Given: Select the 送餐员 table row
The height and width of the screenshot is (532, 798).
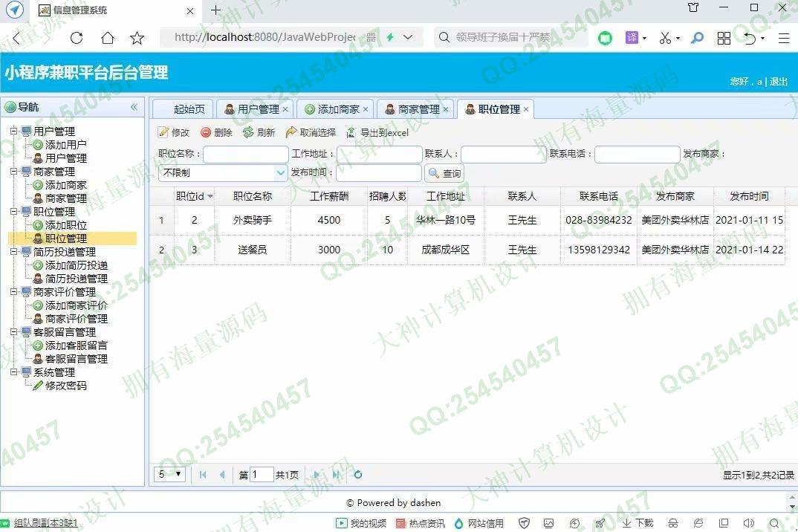Looking at the screenshot, I should tap(467, 250).
